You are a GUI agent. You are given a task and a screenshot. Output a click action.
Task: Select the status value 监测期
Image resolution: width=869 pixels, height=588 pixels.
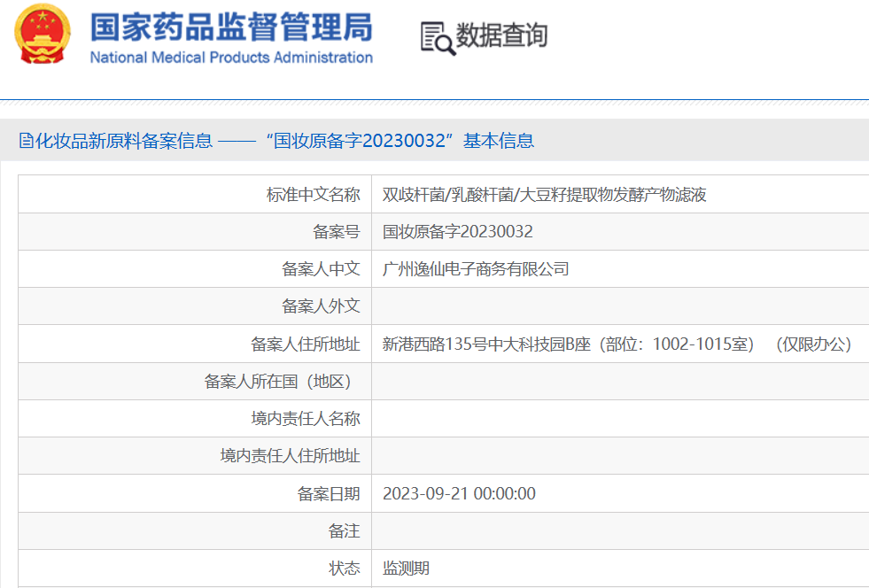tap(406, 568)
